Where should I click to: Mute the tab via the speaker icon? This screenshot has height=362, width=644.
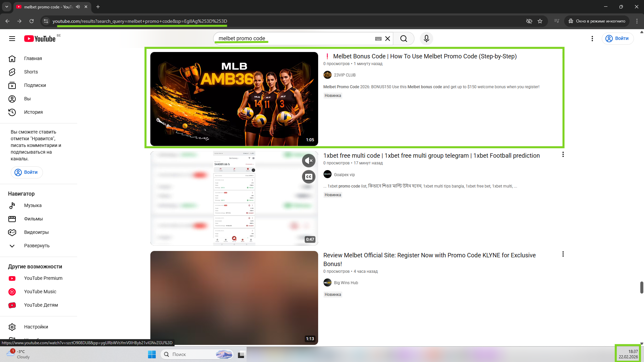point(78,7)
